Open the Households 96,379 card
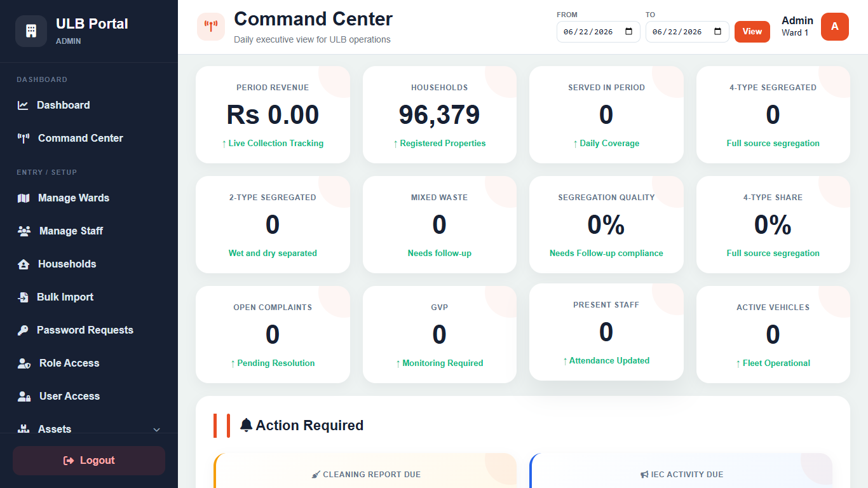This screenshot has width=868, height=488. tap(440, 114)
